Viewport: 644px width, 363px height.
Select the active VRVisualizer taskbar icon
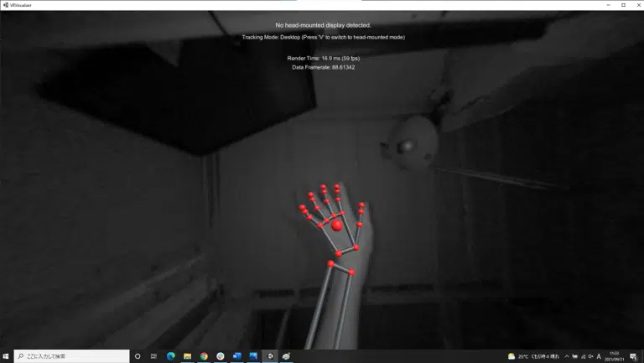(x=270, y=356)
